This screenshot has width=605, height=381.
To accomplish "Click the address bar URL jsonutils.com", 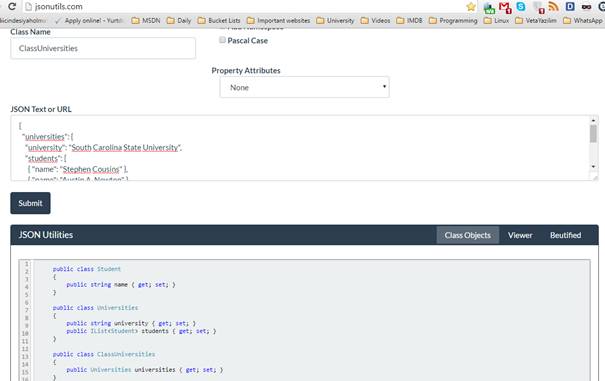I will pos(59,7).
